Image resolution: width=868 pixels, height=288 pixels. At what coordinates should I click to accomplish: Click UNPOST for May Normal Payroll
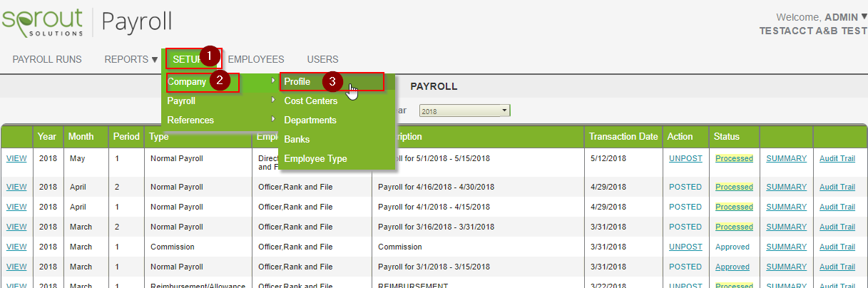click(x=685, y=158)
